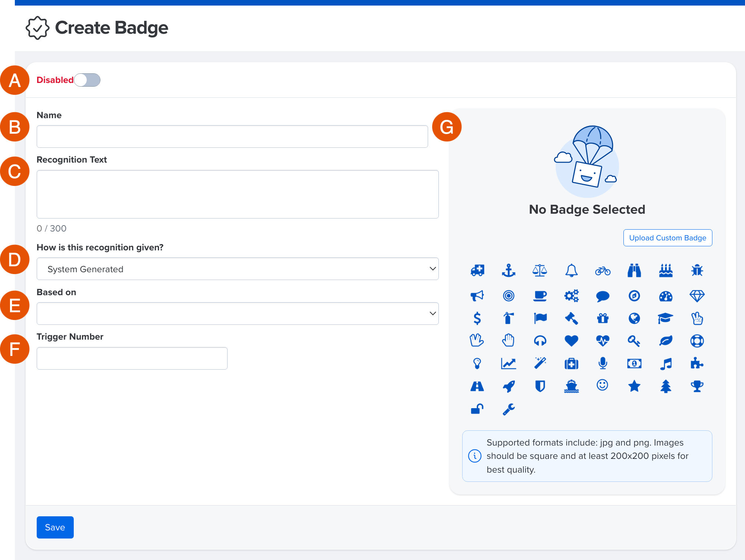The width and height of the screenshot is (745, 560).
Task: Select the ambulance badge icon
Action: (x=477, y=271)
